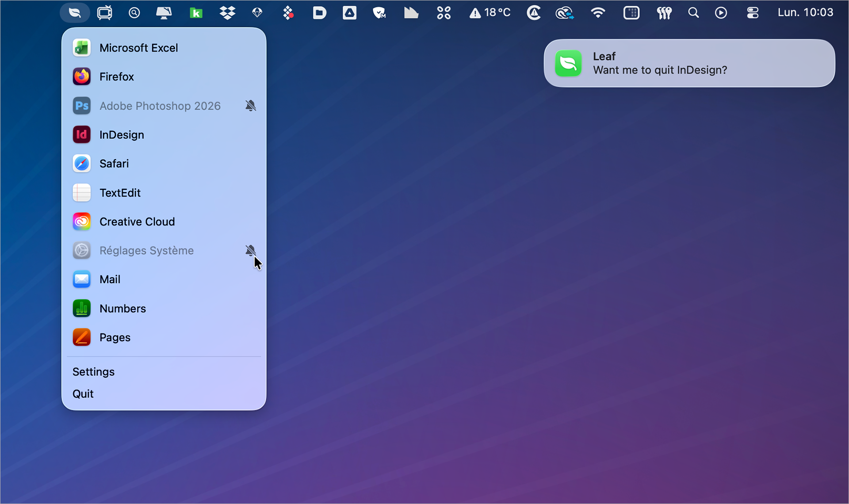Select Mail in the Leaf menu
The width and height of the screenshot is (849, 504).
pyautogui.click(x=164, y=279)
